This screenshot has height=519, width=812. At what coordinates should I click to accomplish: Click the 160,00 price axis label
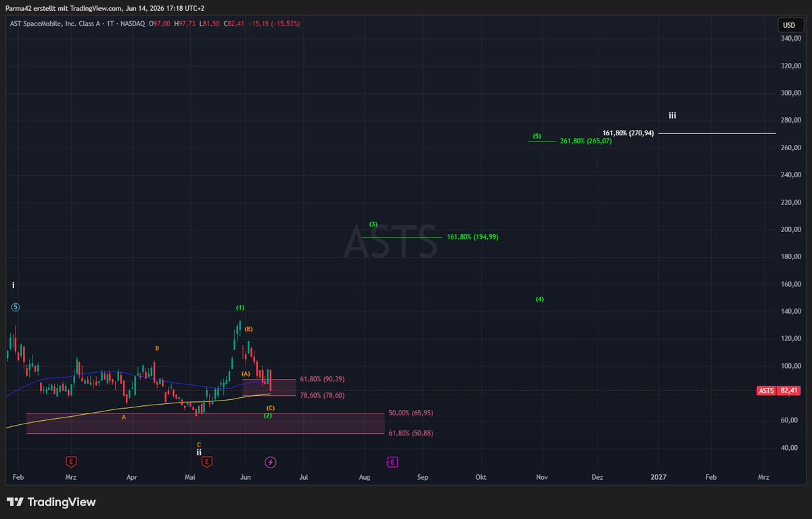[x=790, y=284]
